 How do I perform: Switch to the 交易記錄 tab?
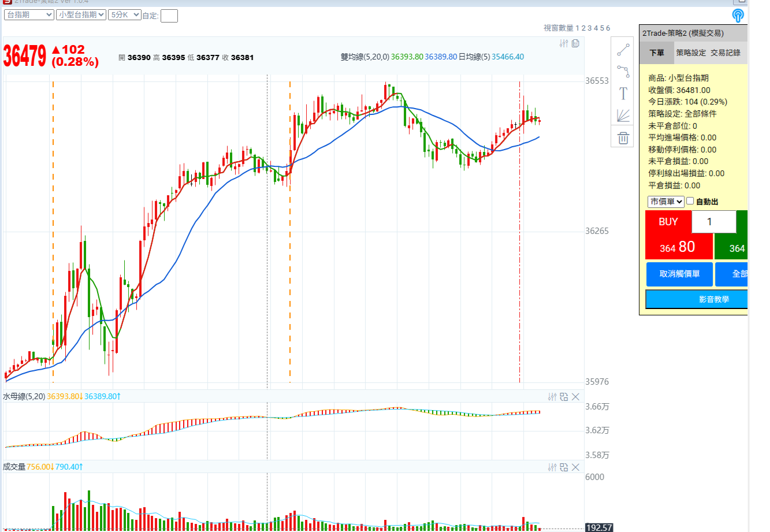click(x=725, y=53)
